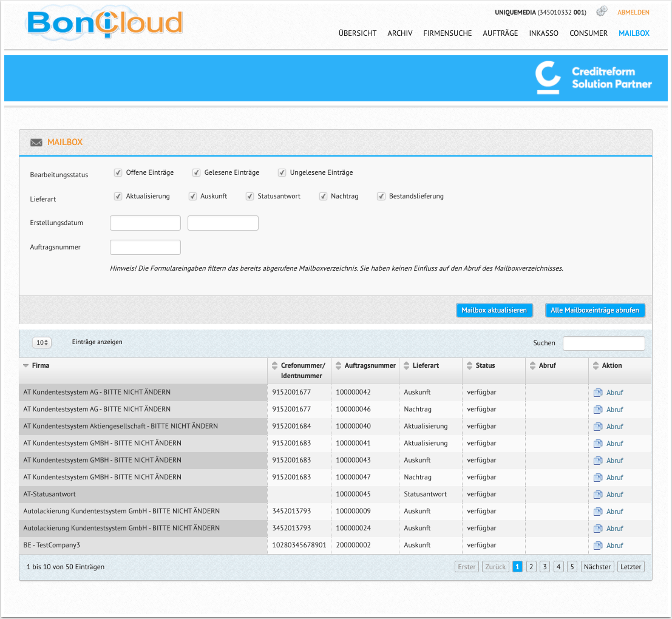672x619 pixels.
Task: Click the Abruf document icon for order 100000009
Action: [598, 512]
